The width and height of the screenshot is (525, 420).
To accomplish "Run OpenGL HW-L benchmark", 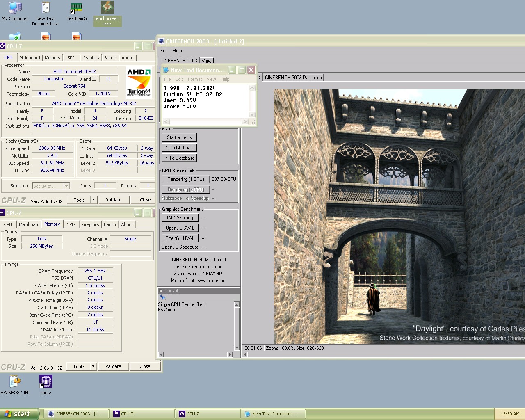I will [180, 238].
